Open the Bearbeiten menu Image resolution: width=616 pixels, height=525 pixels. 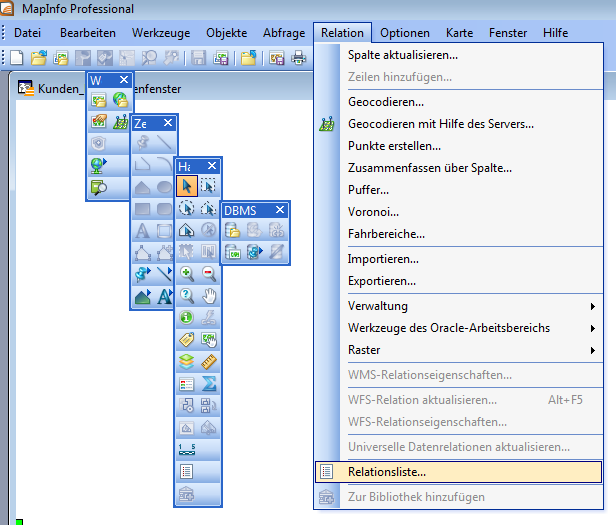point(88,33)
